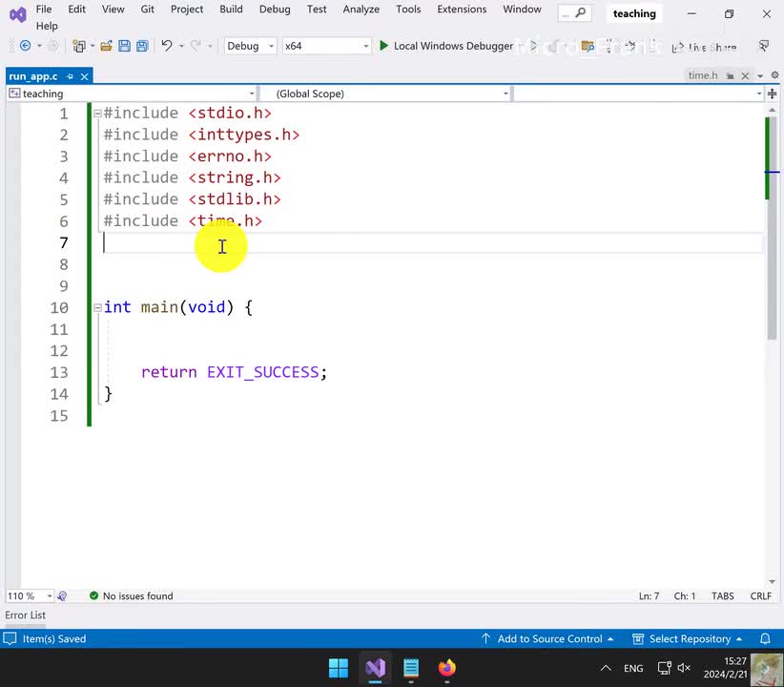Click the New Project toolbar icon
Viewport: 784px width, 687px height.
[79, 46]
